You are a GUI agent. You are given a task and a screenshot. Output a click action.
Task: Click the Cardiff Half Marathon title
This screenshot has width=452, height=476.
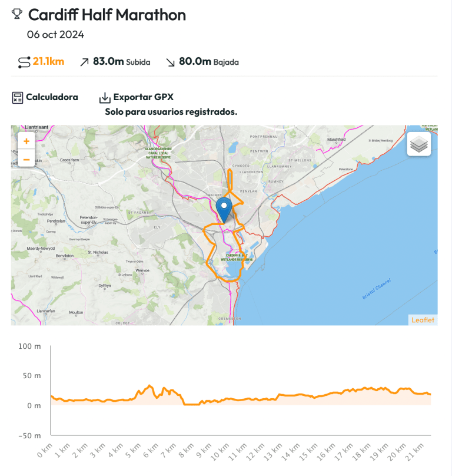click(x=107, y=15)
